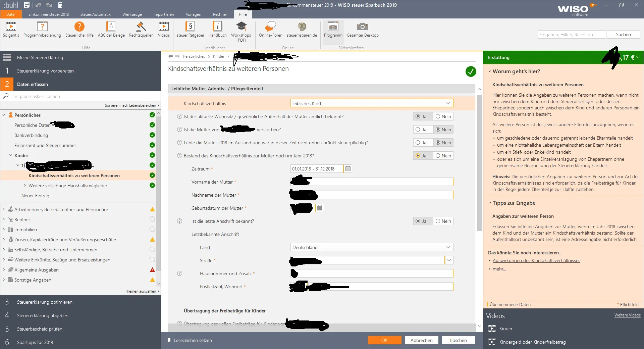
Task: Open calendar picker next to Zeitraum field
Action: tap(348, 169)
